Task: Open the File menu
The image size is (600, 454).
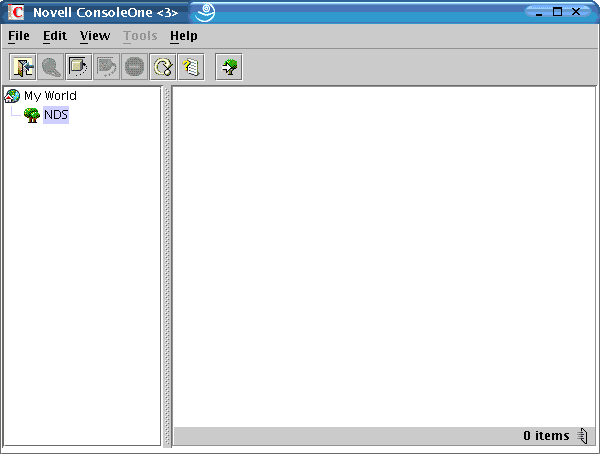Action: 19,36
